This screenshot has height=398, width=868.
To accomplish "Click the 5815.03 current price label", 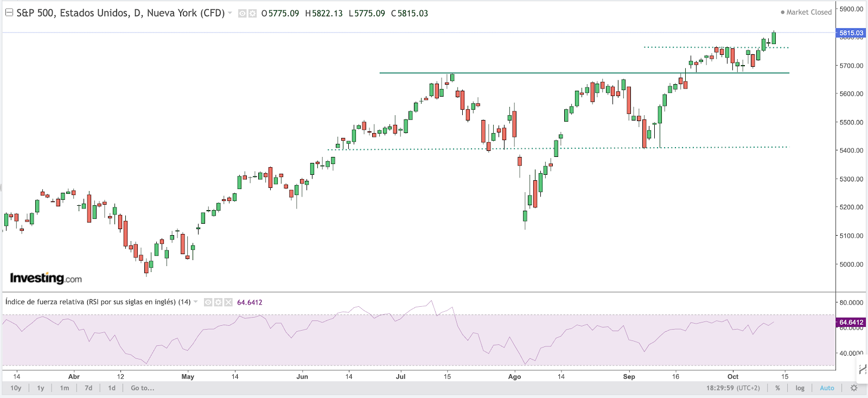I will (x=851, y=33).
